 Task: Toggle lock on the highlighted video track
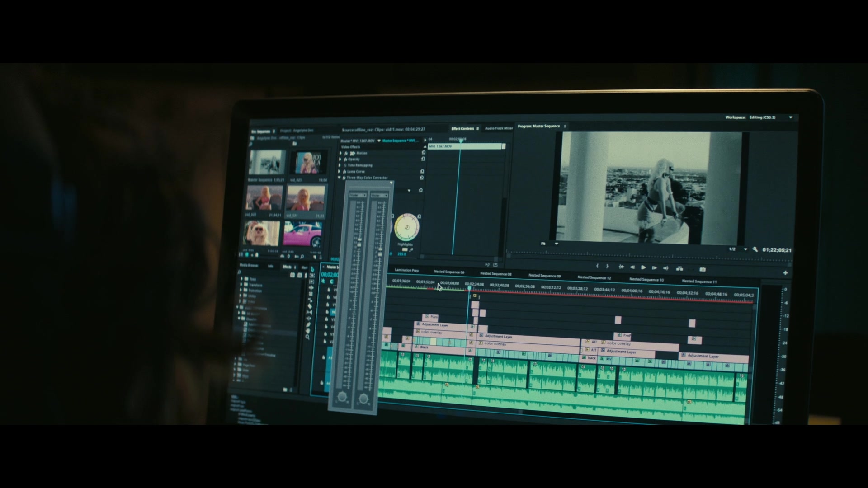[328, 312]
